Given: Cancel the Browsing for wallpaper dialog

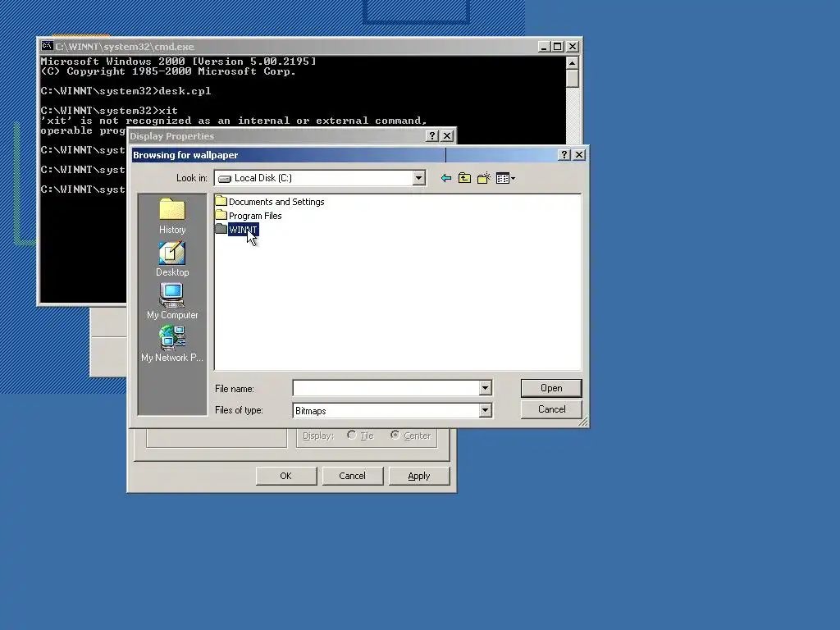Looking at the screenshot, I should [551, 409].
